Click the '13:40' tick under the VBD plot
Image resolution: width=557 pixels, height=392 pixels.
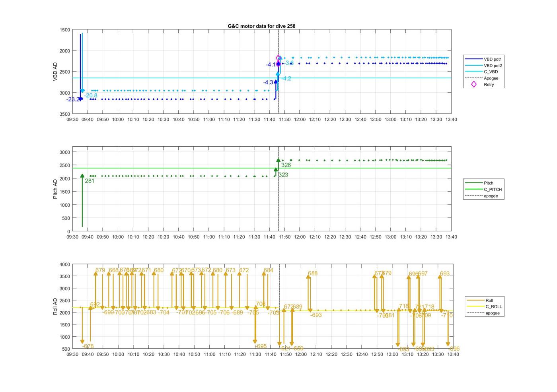point(451,119)
